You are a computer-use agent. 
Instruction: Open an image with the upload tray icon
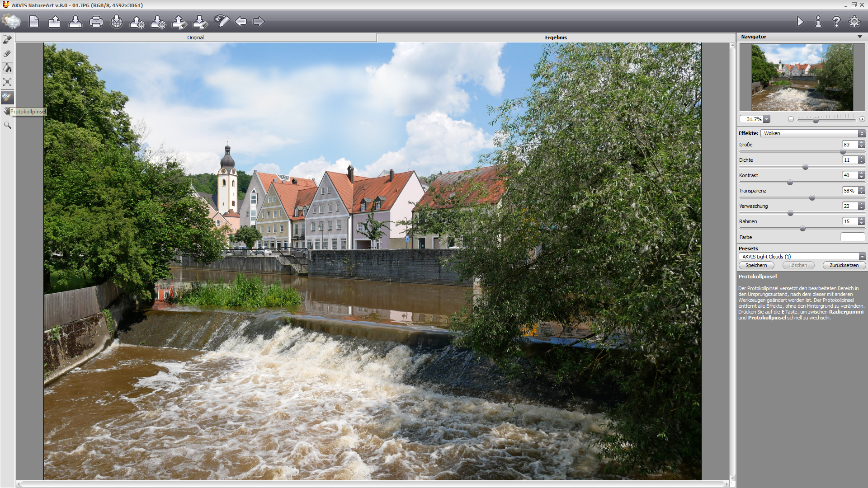tap(54, 21)
